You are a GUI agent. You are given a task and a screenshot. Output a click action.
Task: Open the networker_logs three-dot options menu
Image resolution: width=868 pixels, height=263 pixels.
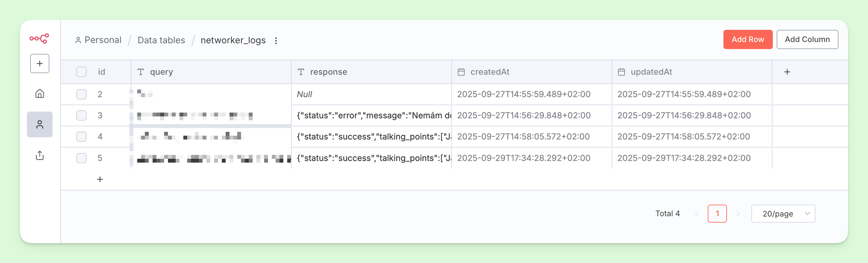click(x=276, y=40)
